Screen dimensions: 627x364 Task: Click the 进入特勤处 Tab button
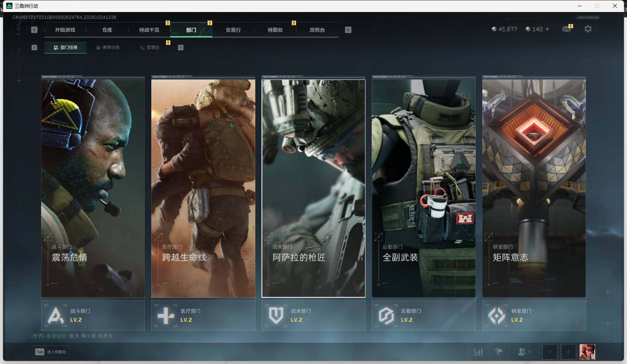(51, 352)
